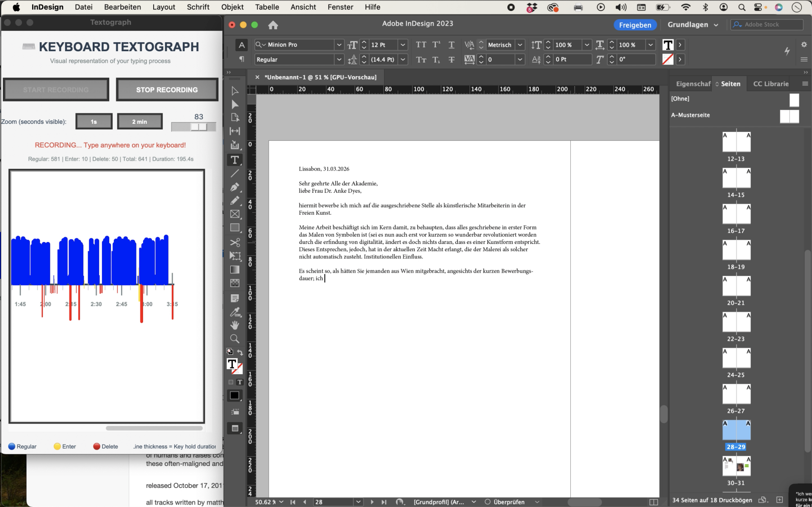Image resolution: width=812 pixels, height=507 pixels.
Task: Activate the Hand tool
Action: coord(235,325)
